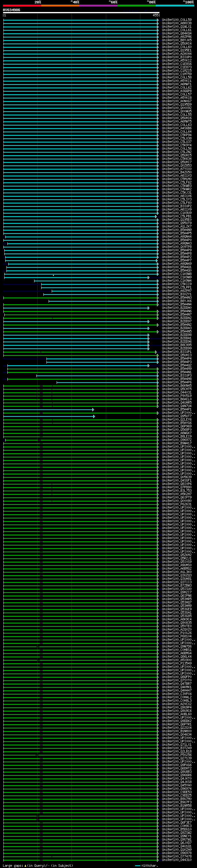
Task: Select hit label UniRef100_B2DDA0
Action: coord(177,308)
